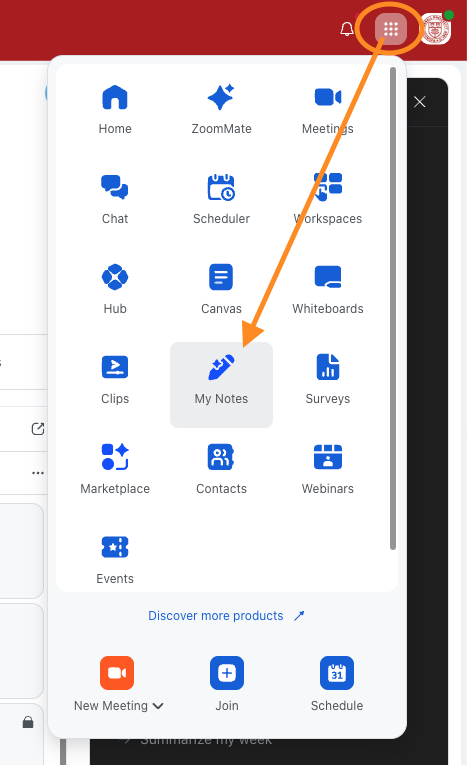Close the dark side panel with X
This screenshot has width=467, height=765.
click(420, 102)
